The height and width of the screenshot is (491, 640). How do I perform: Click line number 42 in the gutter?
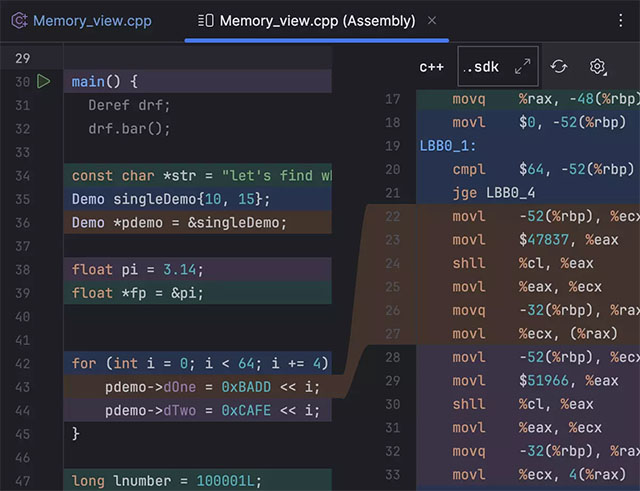[24, 364]
